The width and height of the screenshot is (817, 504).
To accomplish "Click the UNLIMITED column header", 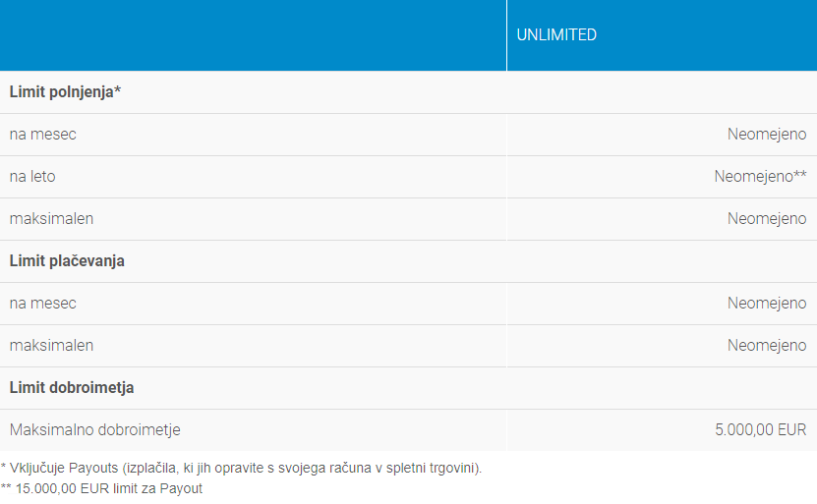I will pyautogui.click(x=556, y=35).
